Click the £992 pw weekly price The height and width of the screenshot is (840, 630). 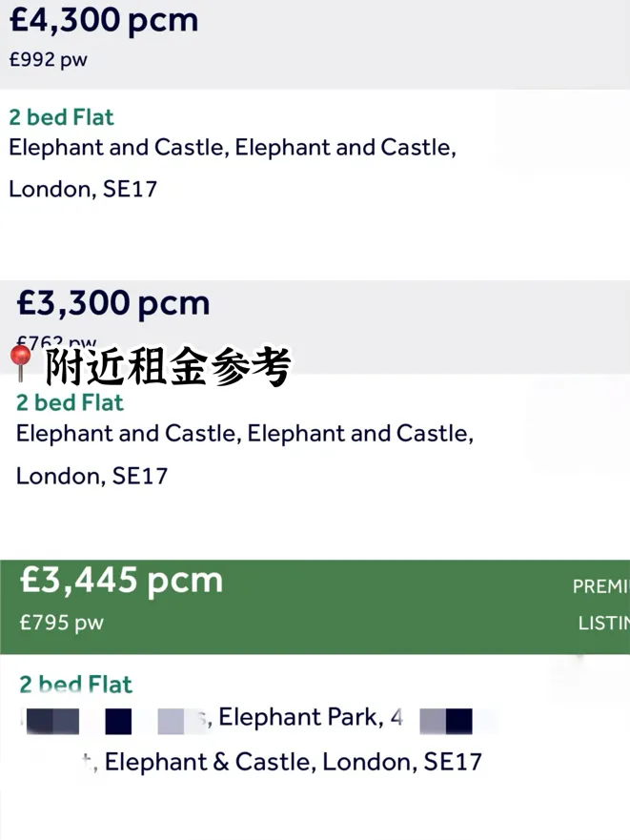48,60
